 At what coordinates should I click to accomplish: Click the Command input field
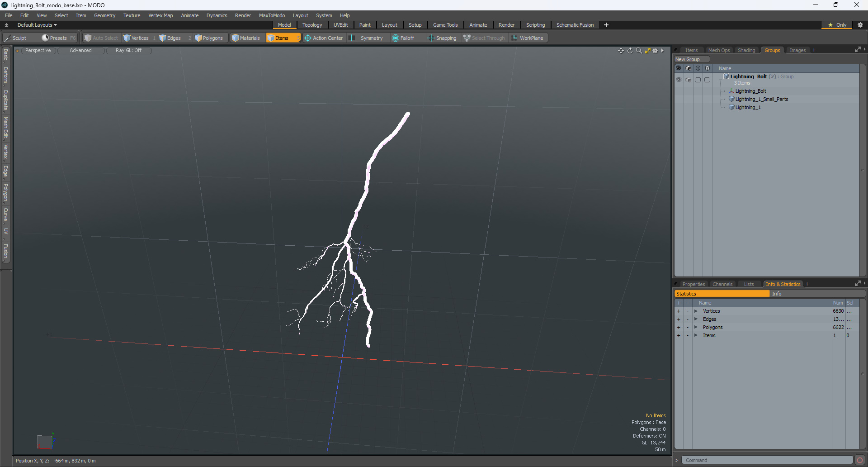click(767, 460)
